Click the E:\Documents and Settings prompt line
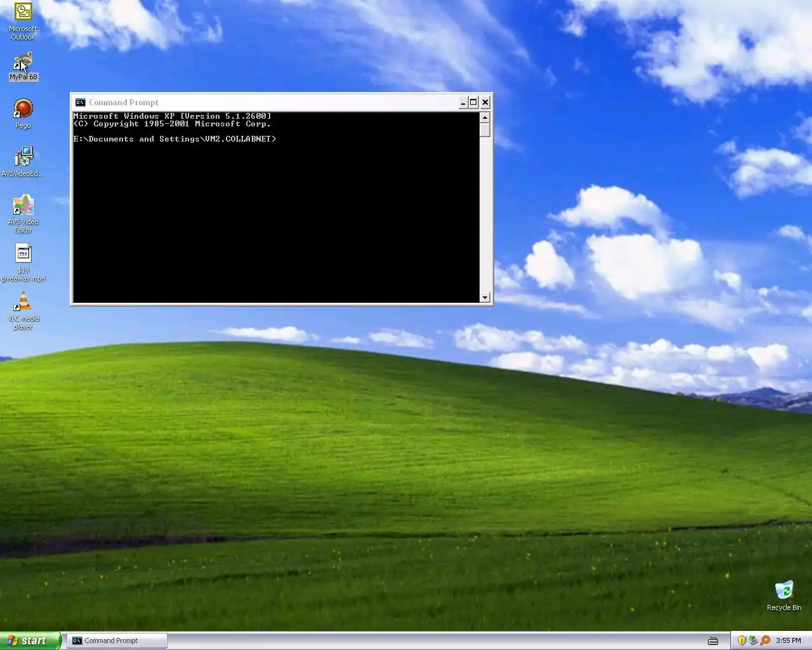The width and height of the screenshot is (812, 650). (x=175, y=139)
